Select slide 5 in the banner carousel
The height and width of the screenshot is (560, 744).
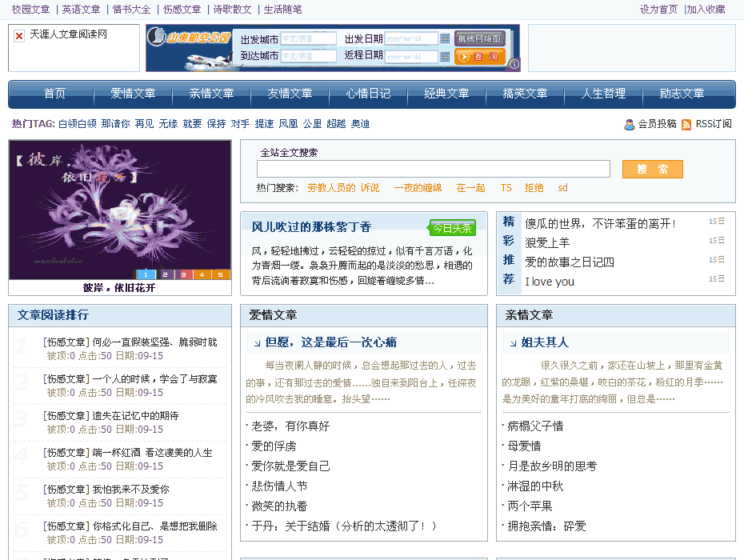(222, 273)
